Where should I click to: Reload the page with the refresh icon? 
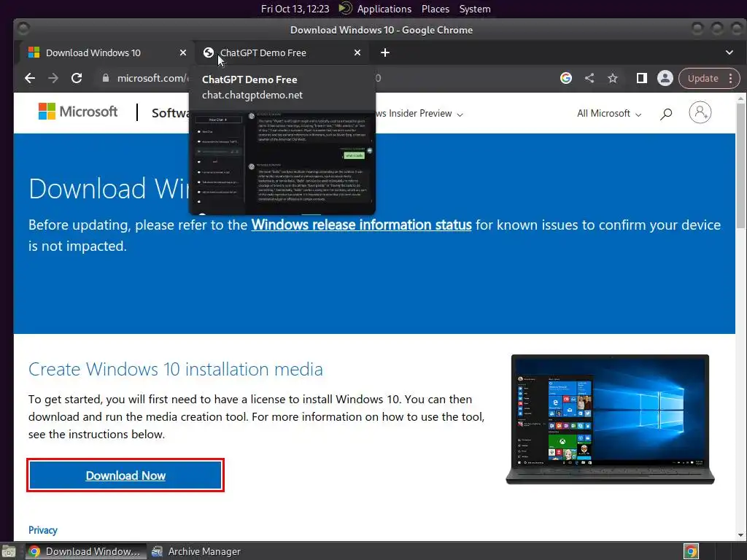(77, 78)
